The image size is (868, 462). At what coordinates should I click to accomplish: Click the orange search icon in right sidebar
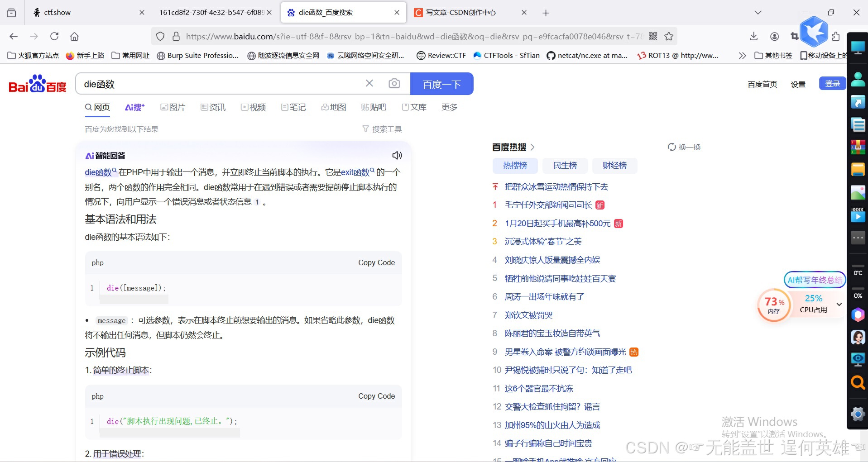pos(858,382)
